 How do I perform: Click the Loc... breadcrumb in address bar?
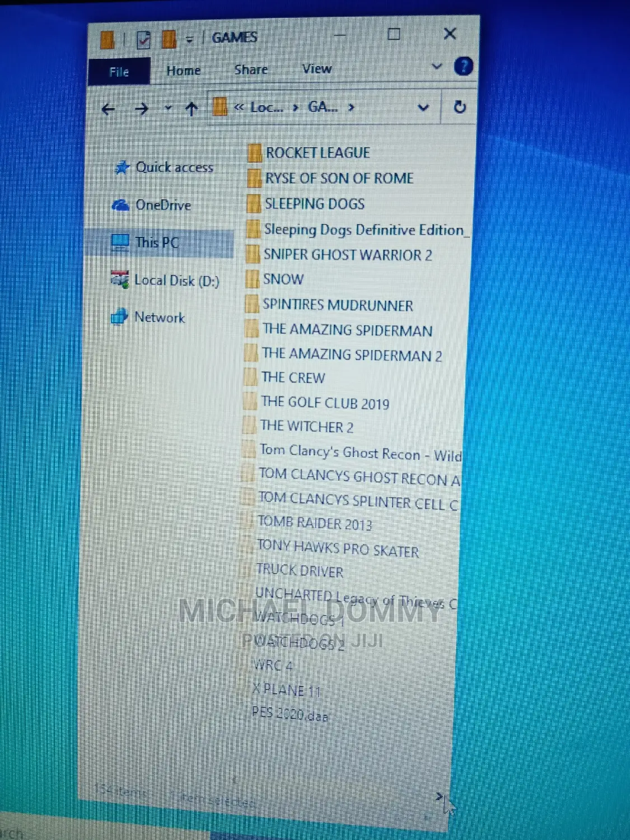tap(266, 107)
